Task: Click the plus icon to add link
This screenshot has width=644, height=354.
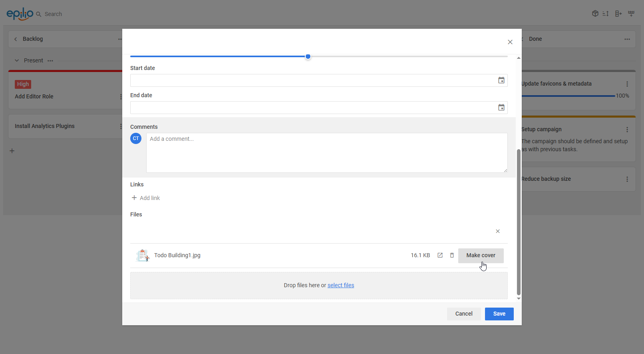Action: pyautogui.click(x=134, y=198)
